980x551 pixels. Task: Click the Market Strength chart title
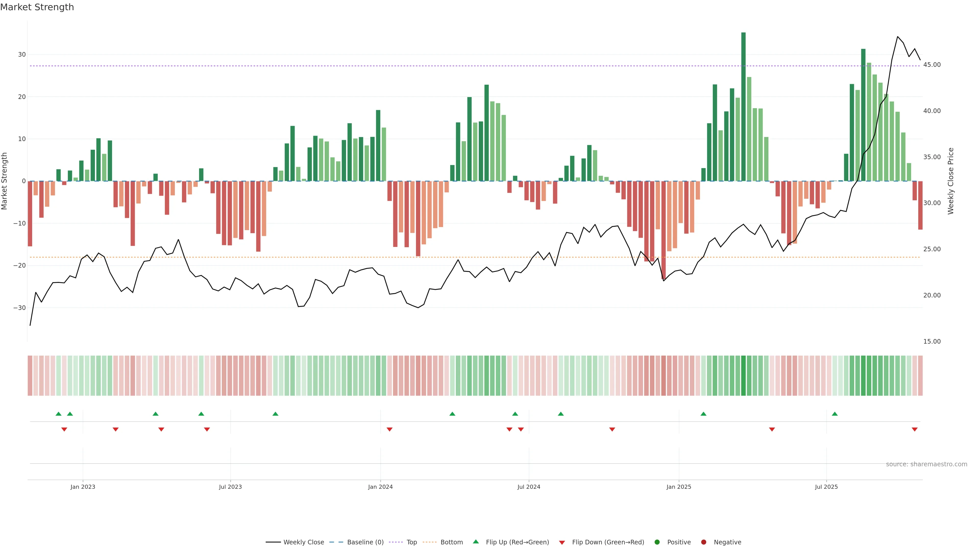(37, 7)
